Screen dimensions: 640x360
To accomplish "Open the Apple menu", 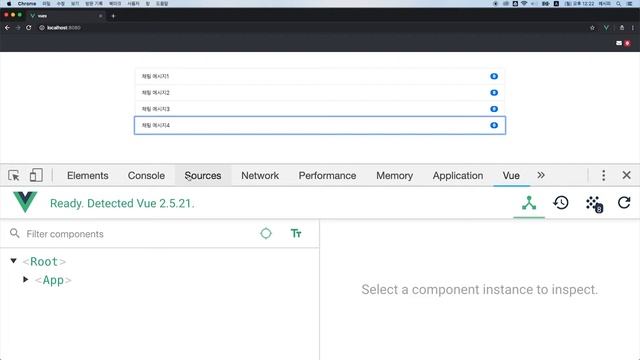I will point(9,4).
